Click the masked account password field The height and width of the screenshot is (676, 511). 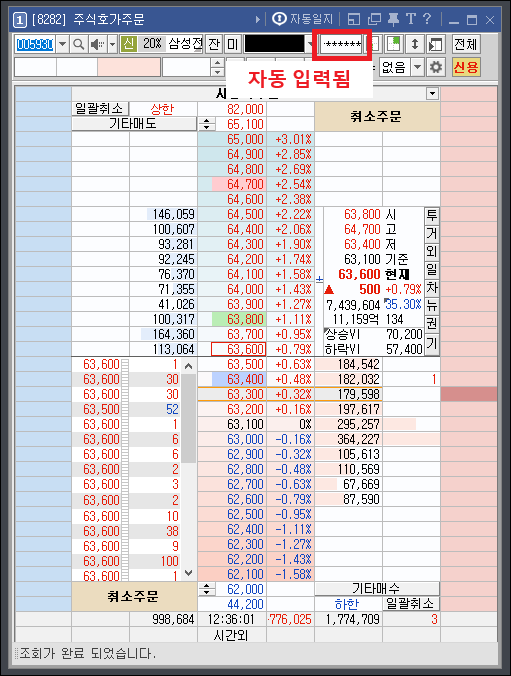(x=342, y=44)
